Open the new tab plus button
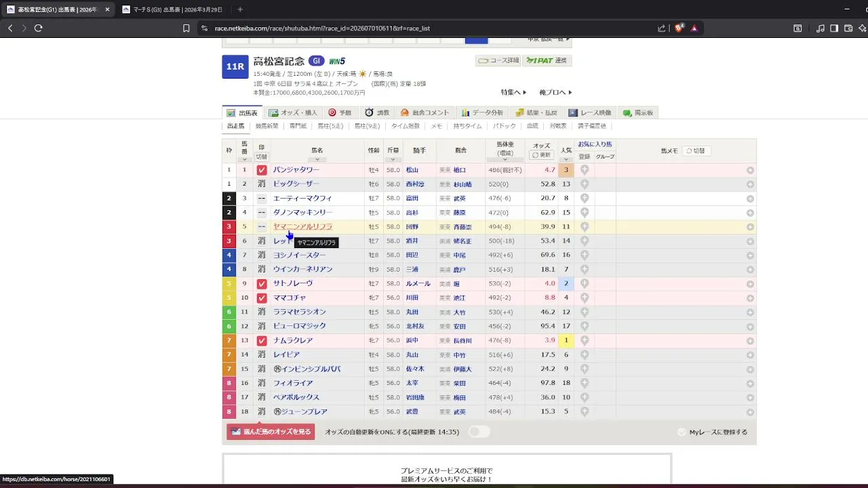 click(x=240, y=9)
